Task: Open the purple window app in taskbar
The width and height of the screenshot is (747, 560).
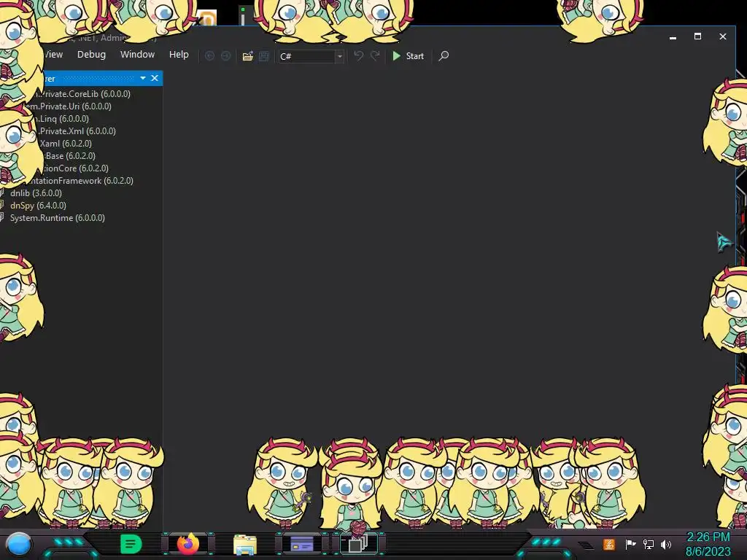Action: coord(302,544)
